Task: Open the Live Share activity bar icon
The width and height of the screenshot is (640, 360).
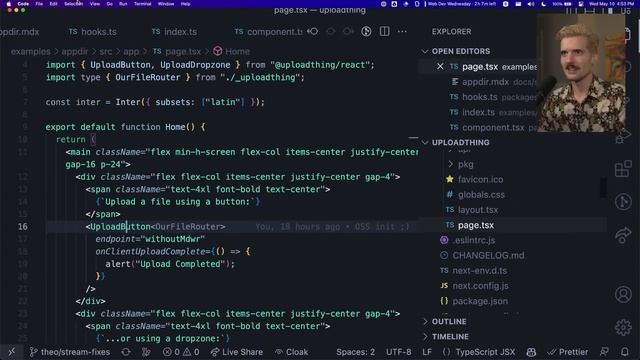Action: [x=623, y=235]
